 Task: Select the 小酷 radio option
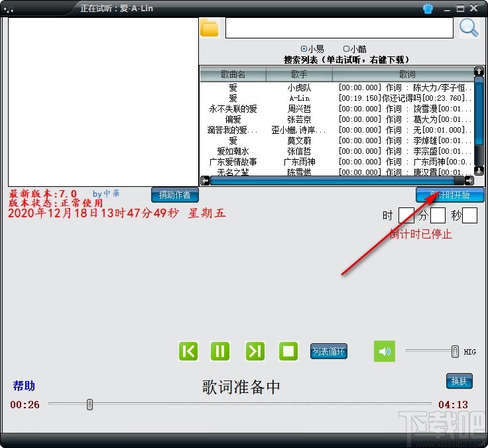[x=346, y=48]
